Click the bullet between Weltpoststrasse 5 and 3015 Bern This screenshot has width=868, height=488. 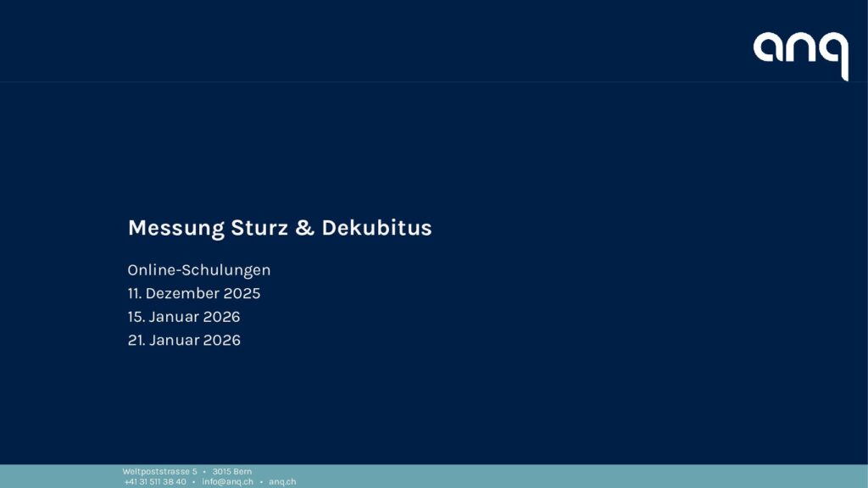(204, 471)
